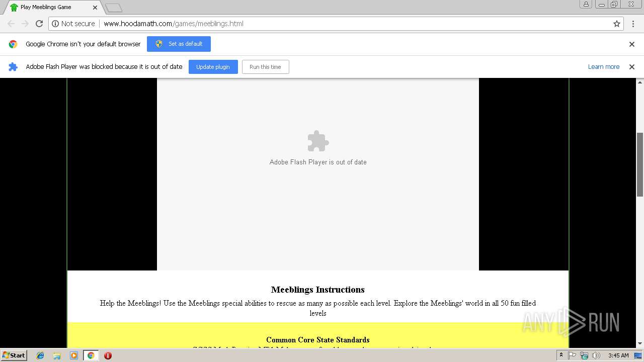Click the page scrollbar thumb
Image resolution: width=644 pixels, height=362 pixels.
(x=640, y=164)
